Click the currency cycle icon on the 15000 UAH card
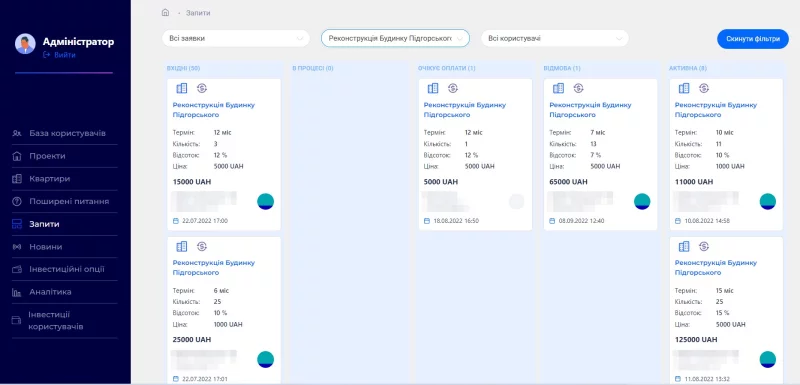This screenshot has height=385, width=800. pos(202,88)
